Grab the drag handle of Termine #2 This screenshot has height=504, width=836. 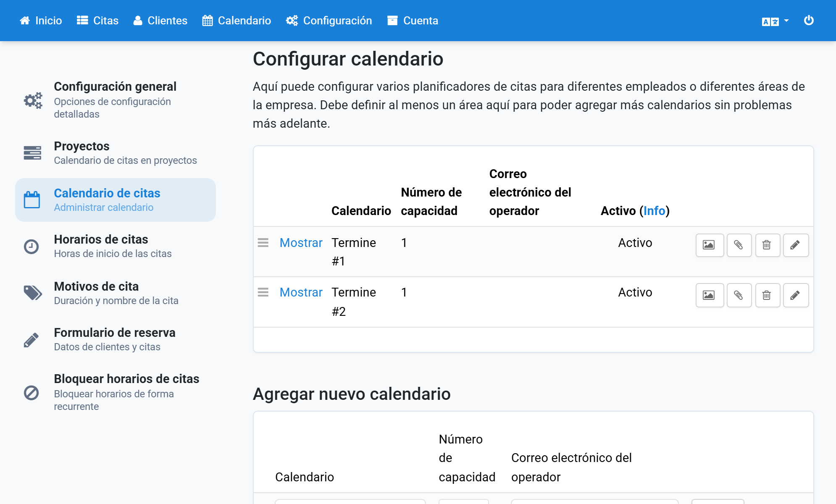(263, 292)
